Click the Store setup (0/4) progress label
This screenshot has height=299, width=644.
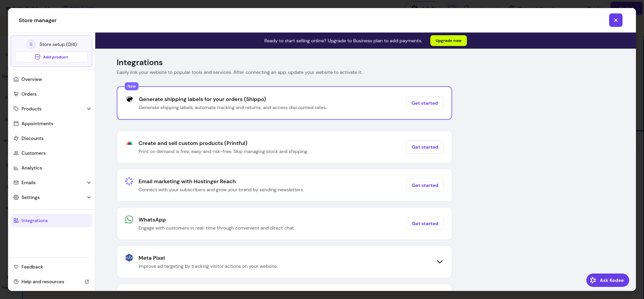58,44
